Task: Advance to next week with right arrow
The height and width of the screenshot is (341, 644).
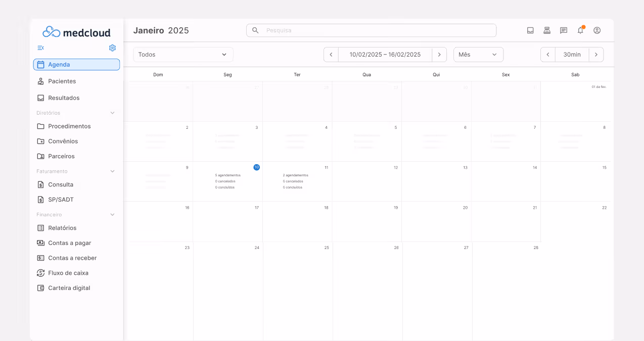Action: (x=439, y=54)
